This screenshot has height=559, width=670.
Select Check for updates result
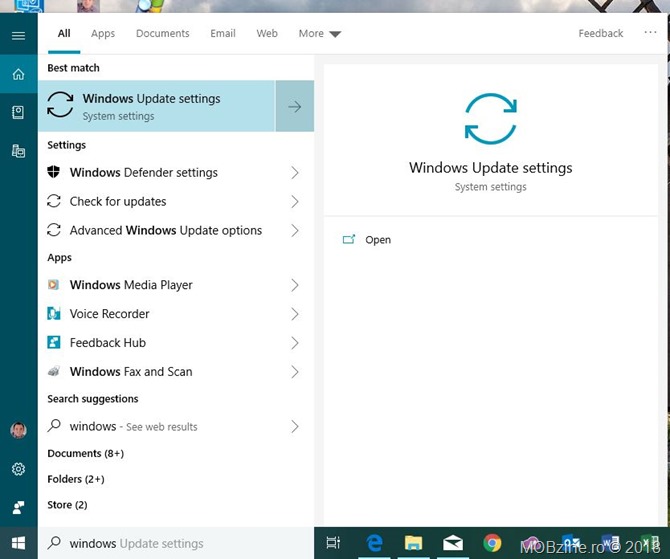(176, 201)
